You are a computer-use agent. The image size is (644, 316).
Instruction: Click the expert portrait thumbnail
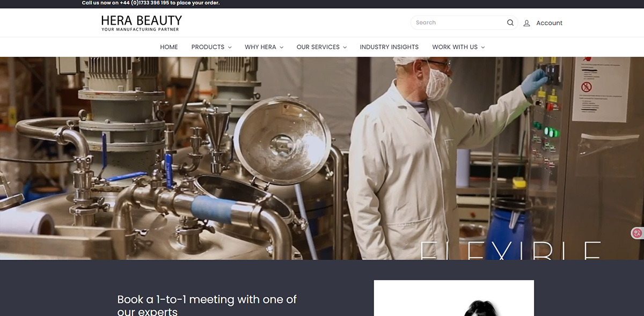click(x=454, y=298)
